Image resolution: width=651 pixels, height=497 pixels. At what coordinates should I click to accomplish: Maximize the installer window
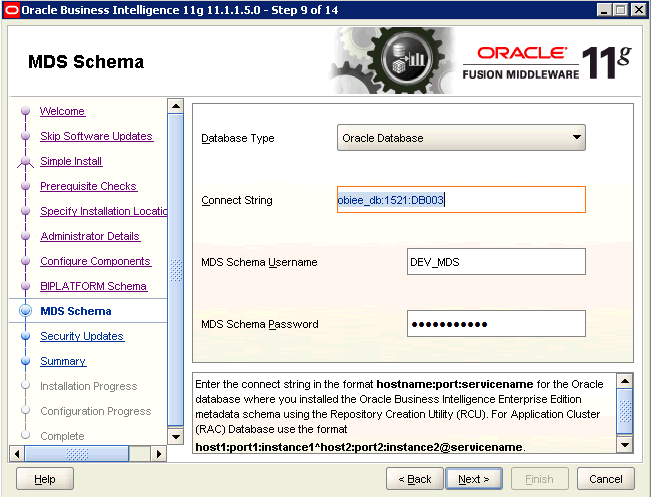[621, 10]
